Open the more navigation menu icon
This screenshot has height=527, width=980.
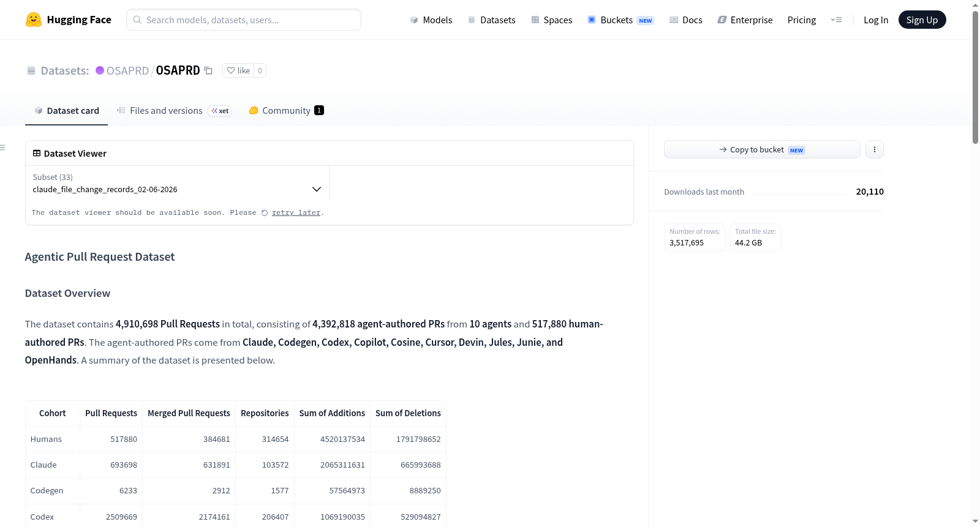point(836,20)
